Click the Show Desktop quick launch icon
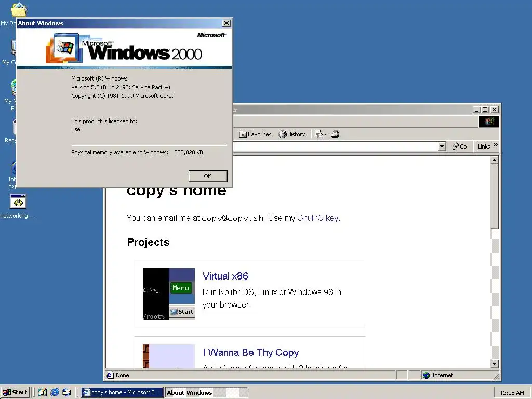 (x=42, y=392)
